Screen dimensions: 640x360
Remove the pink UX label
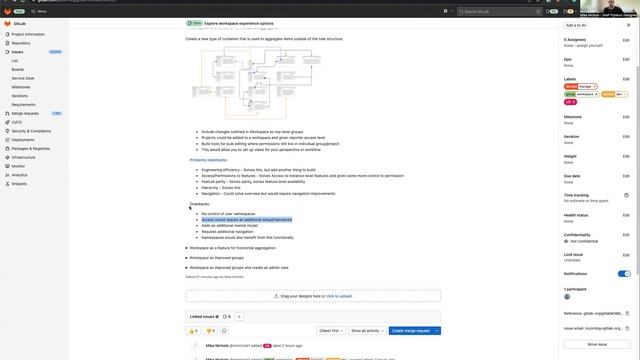(573, 102)
